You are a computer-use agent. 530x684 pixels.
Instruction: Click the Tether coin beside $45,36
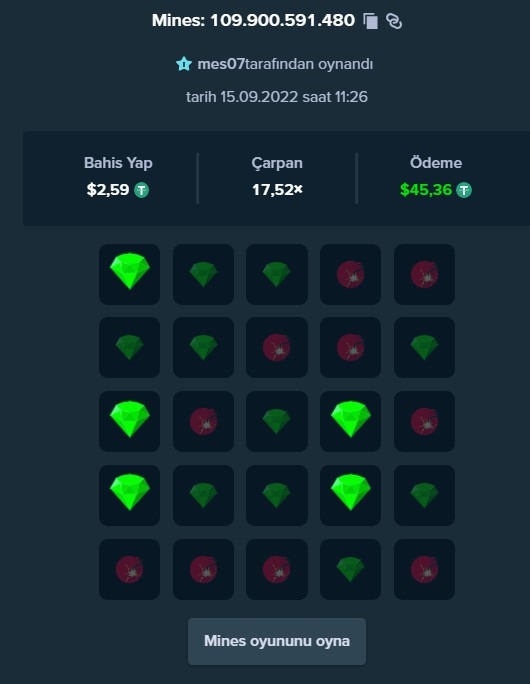click(x=464, y=190)
